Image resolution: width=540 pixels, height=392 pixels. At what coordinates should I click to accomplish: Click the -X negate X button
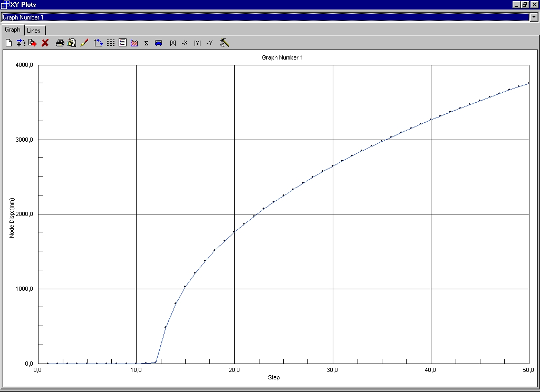pyautogui.click(x=185, y=43)
